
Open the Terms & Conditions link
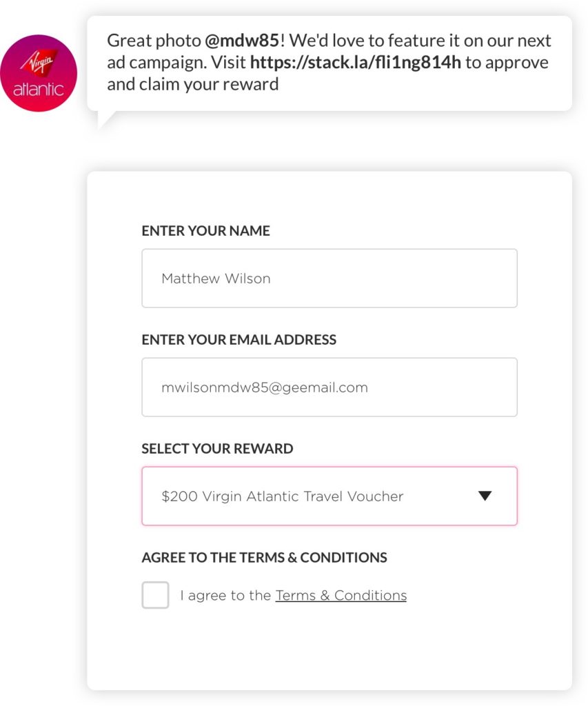click(341, 595)
